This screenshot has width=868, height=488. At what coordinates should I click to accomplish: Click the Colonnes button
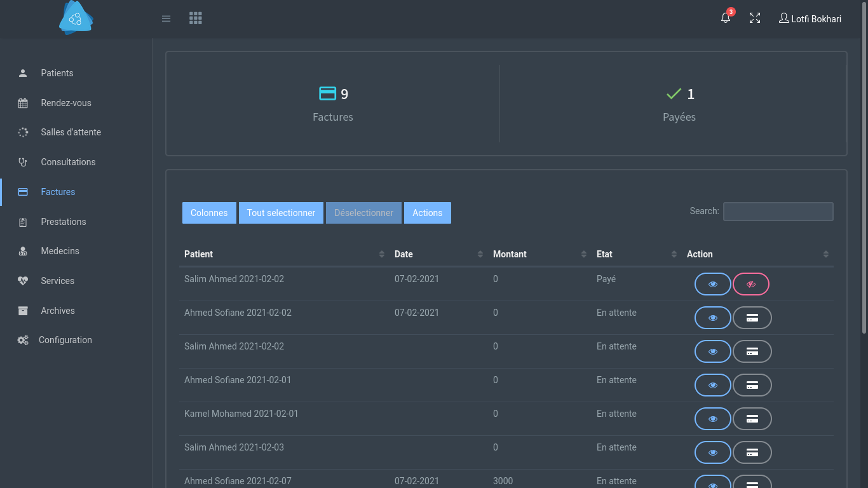(209, 213)
